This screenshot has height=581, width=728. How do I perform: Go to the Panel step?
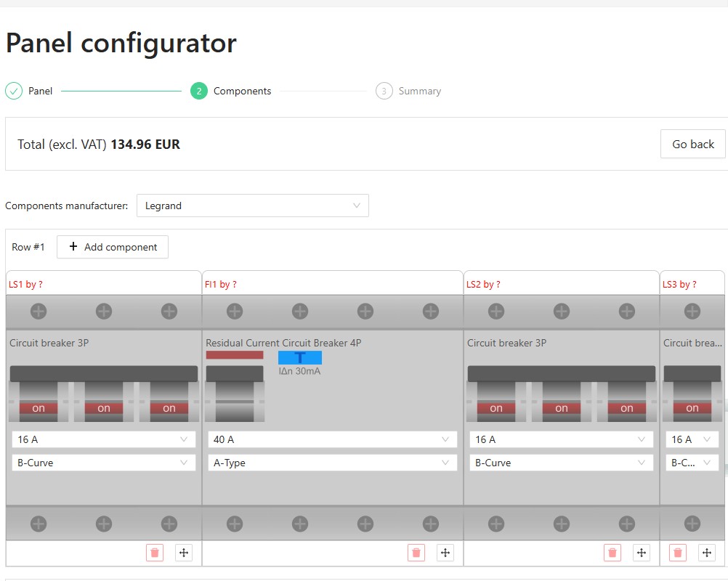coord(29,91)
